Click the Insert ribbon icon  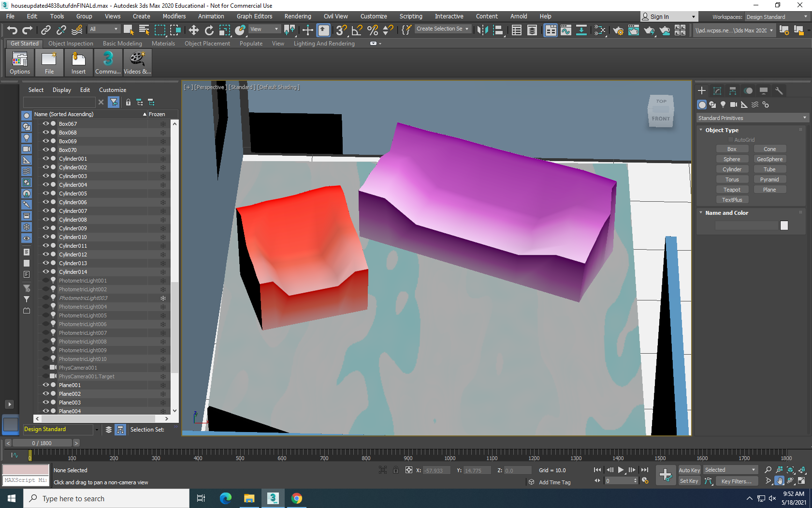point(78,63)
